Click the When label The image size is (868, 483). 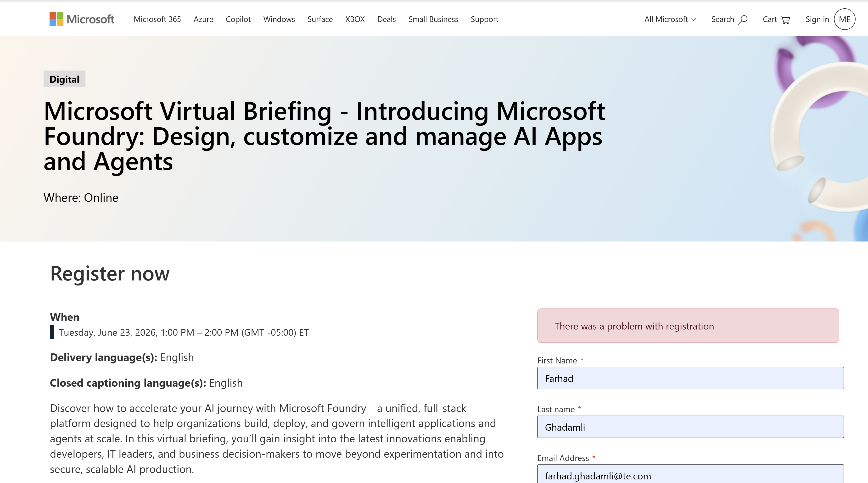point(65,317)
